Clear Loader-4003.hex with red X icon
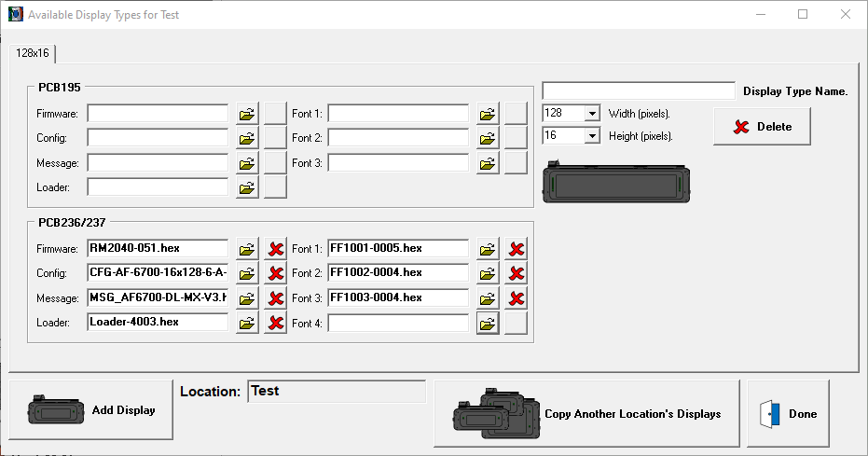Screen dimensions: 868x456 (x=275, y=324)
